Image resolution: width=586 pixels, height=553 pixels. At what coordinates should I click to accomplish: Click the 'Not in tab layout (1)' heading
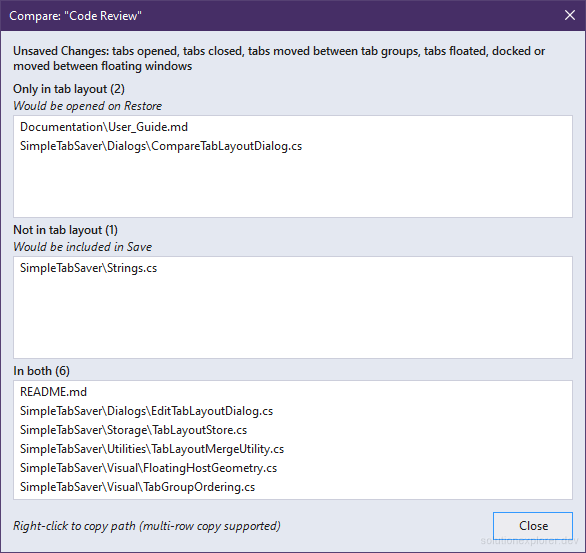(x=65, y=230)
